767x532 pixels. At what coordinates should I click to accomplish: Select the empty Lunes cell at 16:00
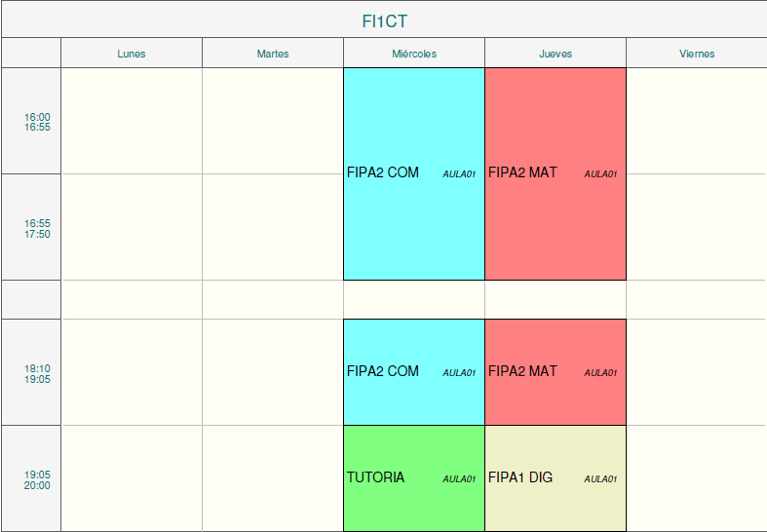132,121
